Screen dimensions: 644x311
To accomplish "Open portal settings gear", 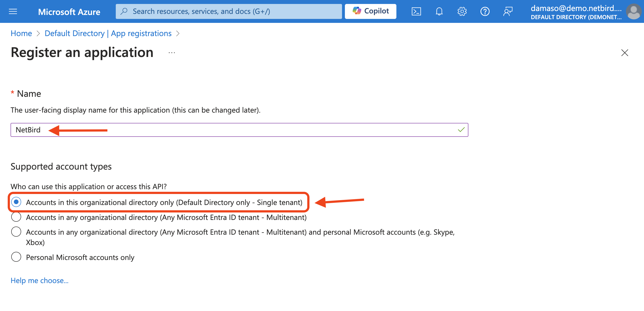I will point(462,11).
